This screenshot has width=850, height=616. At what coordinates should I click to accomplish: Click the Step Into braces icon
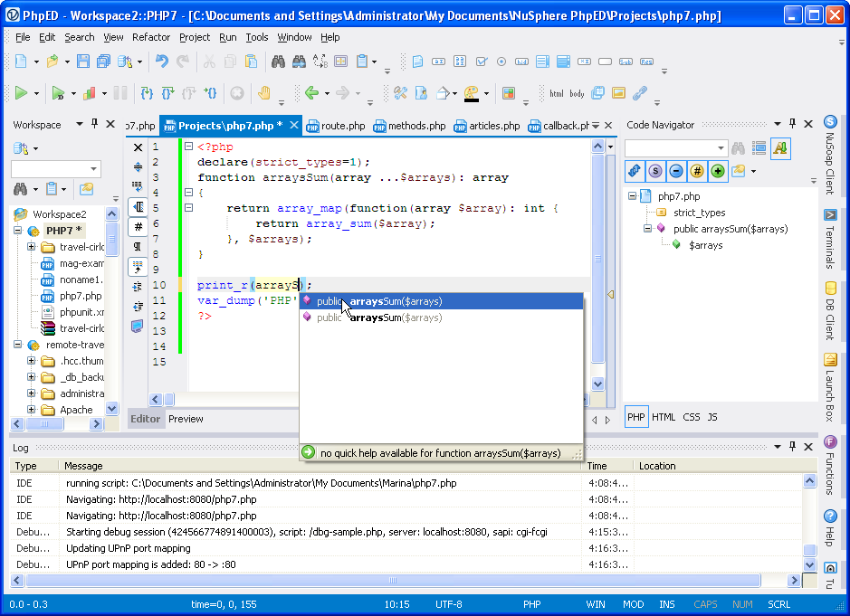click(147, 93)
